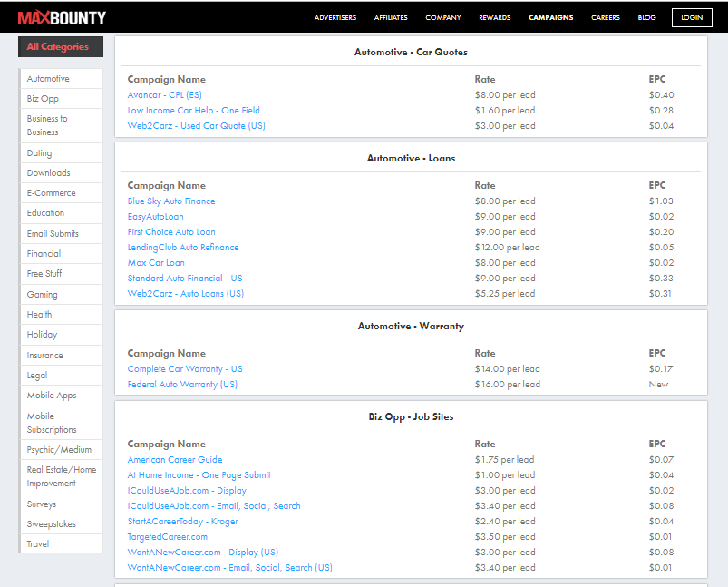Open the Downloads category
The width and height of the screenshot is (728, 587).
click(x=62, y=173)
